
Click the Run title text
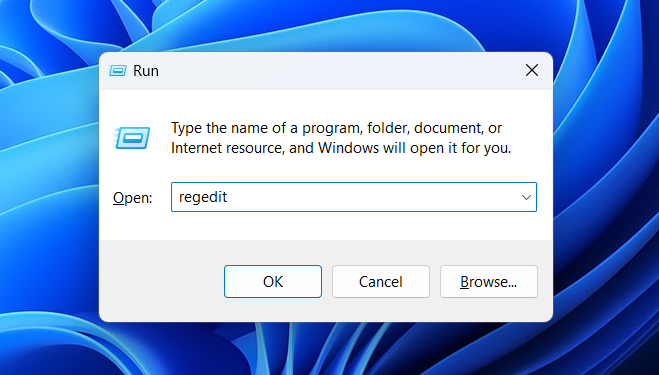click(146, 71)
